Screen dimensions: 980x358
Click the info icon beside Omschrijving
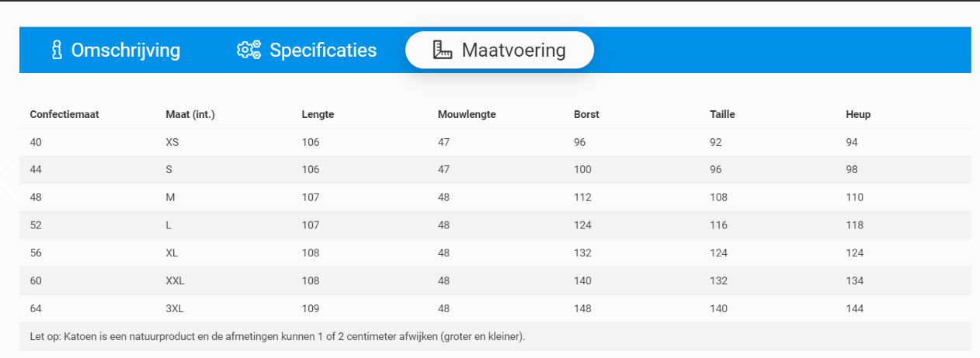coord(56,50)
